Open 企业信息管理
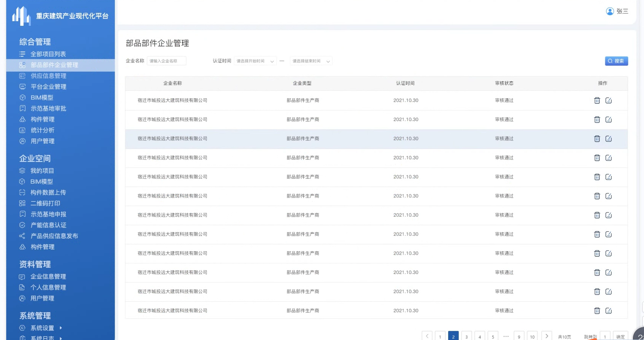This screenshot has width=644, height=340. pos(48,277)
